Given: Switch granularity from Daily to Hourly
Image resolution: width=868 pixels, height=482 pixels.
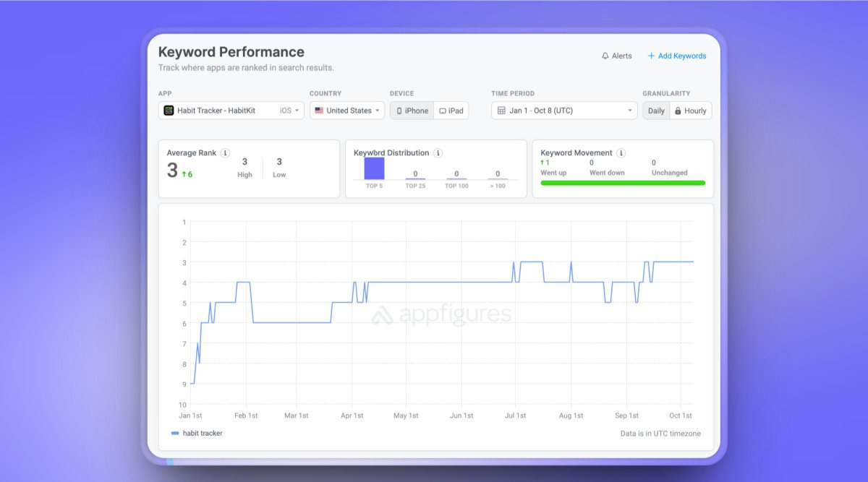Looking at the screenshot, I should pos(693,110).
